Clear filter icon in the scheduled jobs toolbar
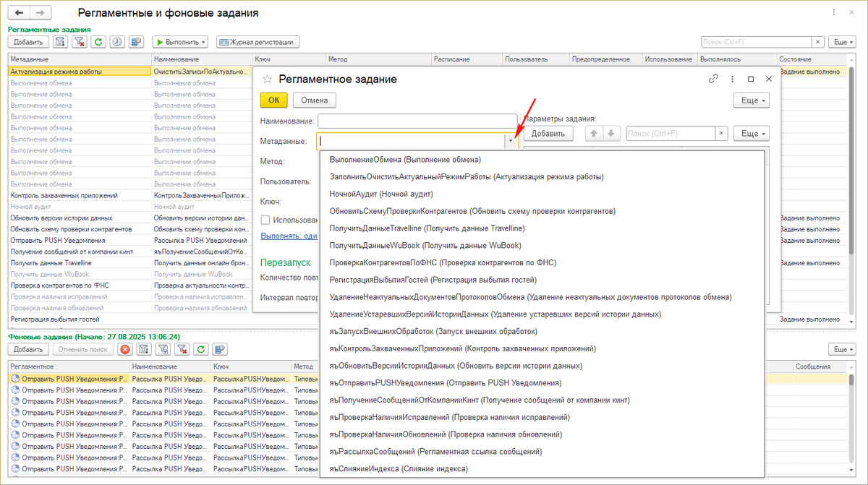The height and width of the screenshot is (485, 868). tap(79, 42)
